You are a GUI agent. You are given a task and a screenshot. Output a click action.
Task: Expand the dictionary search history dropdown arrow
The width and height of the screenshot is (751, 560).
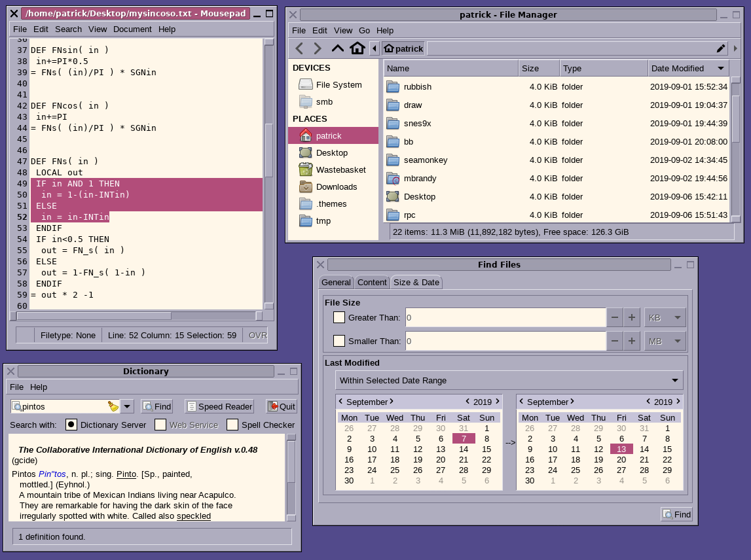127,406
